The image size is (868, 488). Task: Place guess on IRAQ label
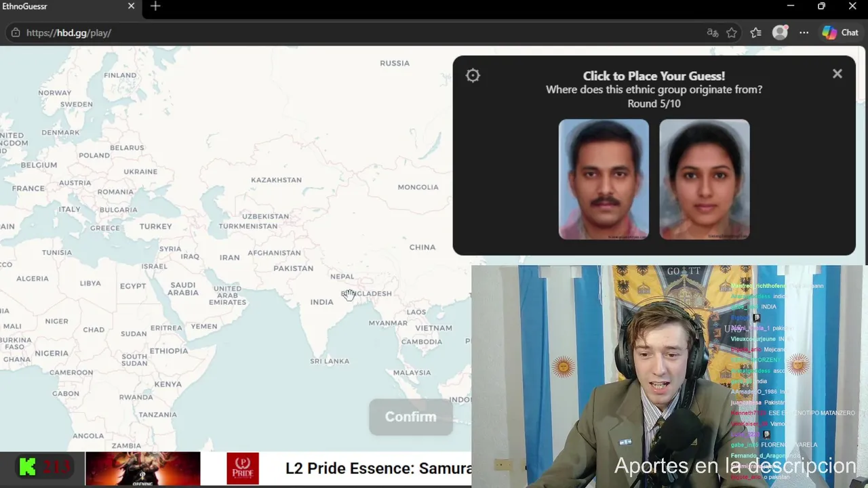click(x=190, y=257)
